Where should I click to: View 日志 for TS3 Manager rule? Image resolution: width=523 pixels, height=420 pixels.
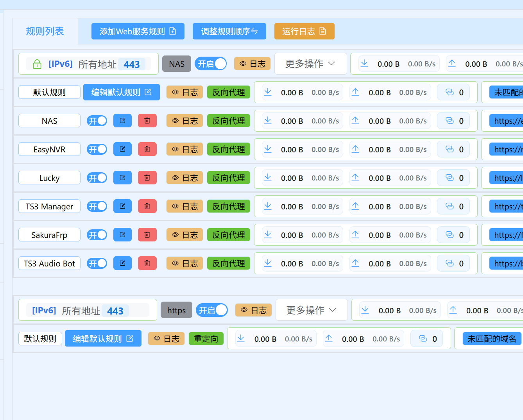pos(185,206)
